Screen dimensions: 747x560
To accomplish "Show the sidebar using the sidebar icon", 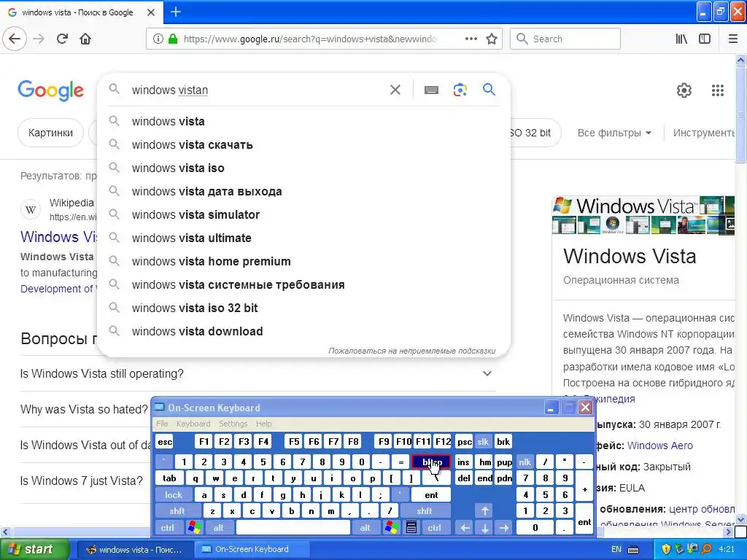I will pos(705,39).
